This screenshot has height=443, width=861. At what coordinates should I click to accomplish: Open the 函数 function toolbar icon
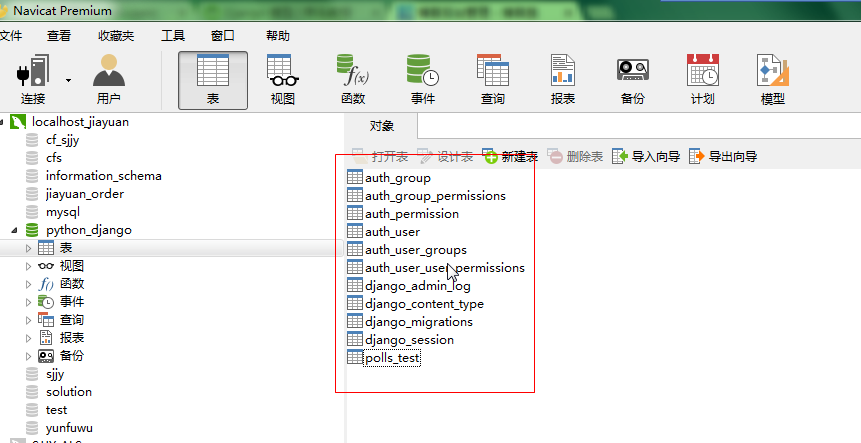pos(353,80)
